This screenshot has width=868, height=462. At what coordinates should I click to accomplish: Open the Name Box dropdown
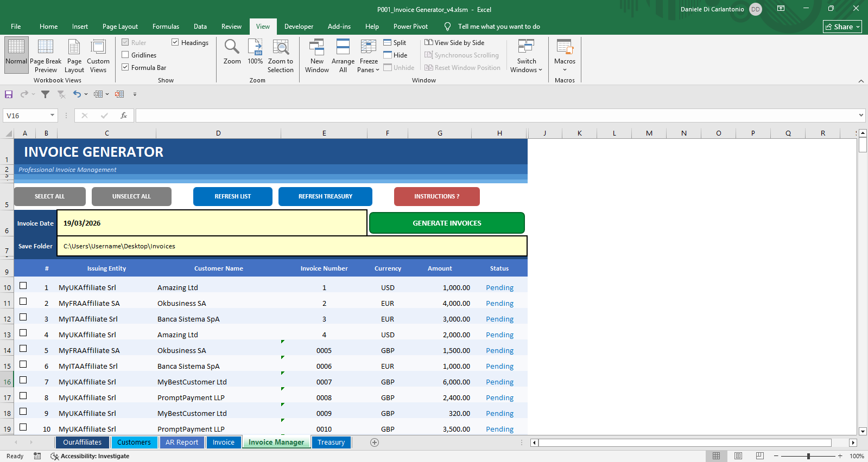pos(52,116)
